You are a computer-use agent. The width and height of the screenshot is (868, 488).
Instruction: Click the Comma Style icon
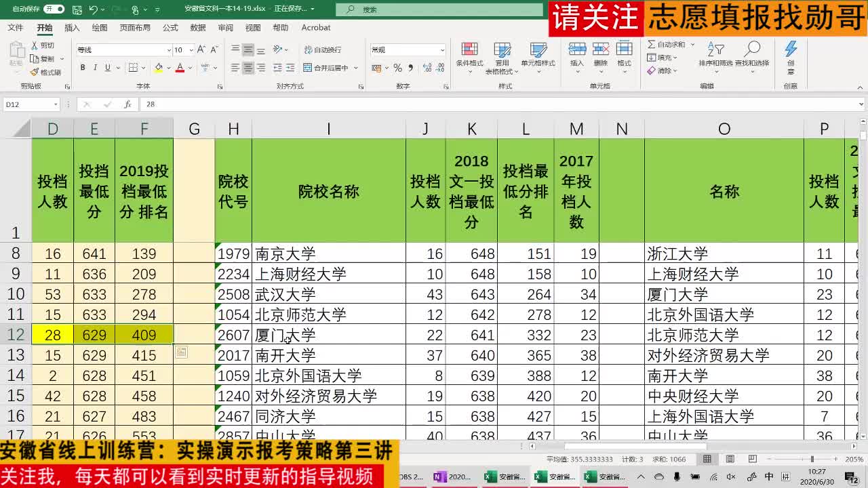coord(410,68)
